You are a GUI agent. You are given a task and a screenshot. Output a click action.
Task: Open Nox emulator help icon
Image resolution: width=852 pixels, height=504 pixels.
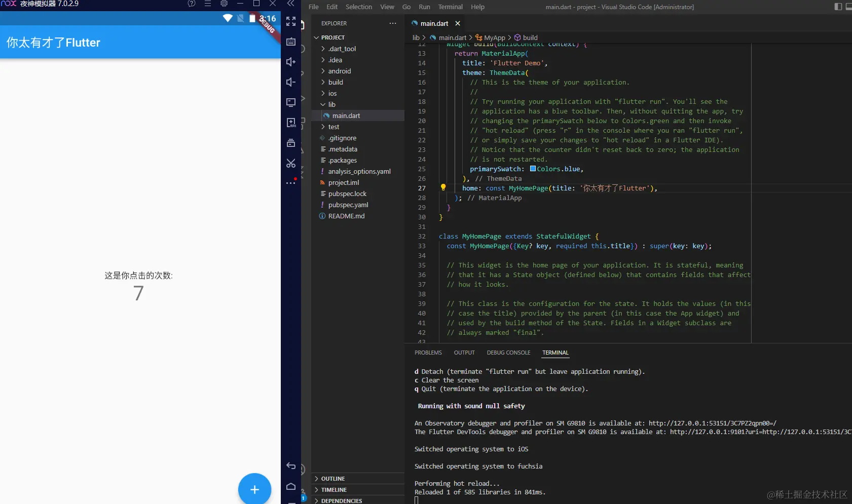[192, 4]
